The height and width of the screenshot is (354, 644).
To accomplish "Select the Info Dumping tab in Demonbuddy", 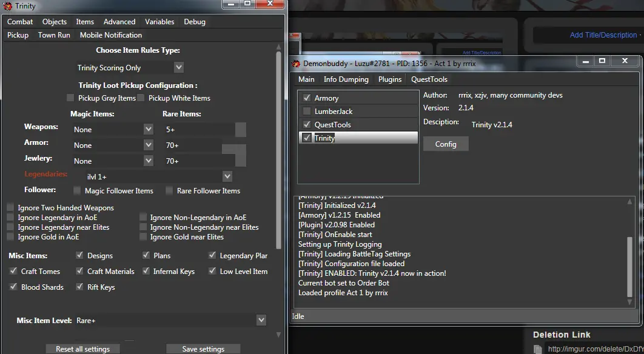I will pyautogui.click(x=346, y=79).
